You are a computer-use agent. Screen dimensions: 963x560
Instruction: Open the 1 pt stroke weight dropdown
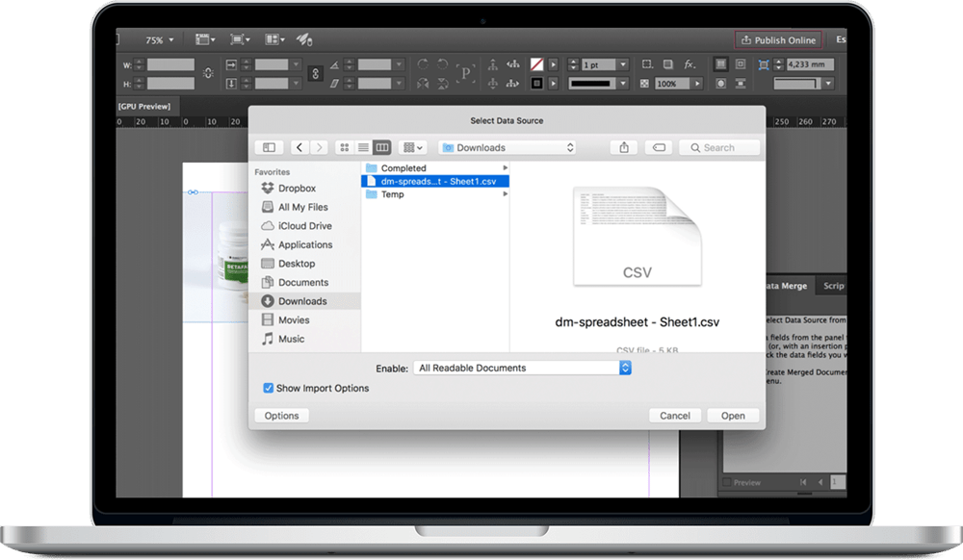tap(623, 64)
